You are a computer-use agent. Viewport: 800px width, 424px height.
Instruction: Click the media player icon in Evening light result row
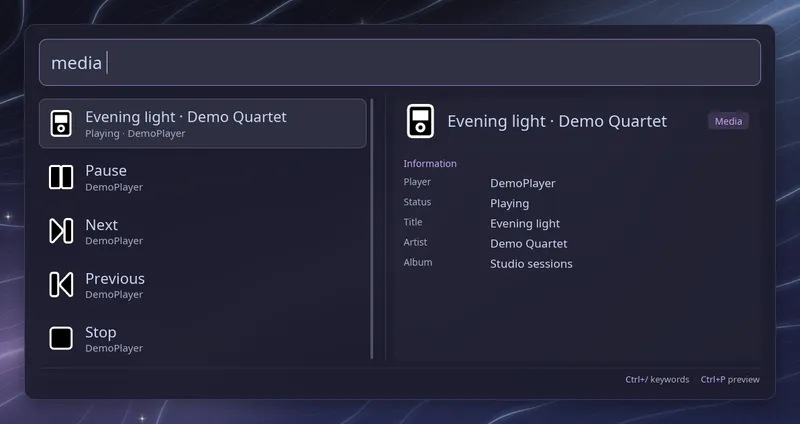tap(61, 123)
